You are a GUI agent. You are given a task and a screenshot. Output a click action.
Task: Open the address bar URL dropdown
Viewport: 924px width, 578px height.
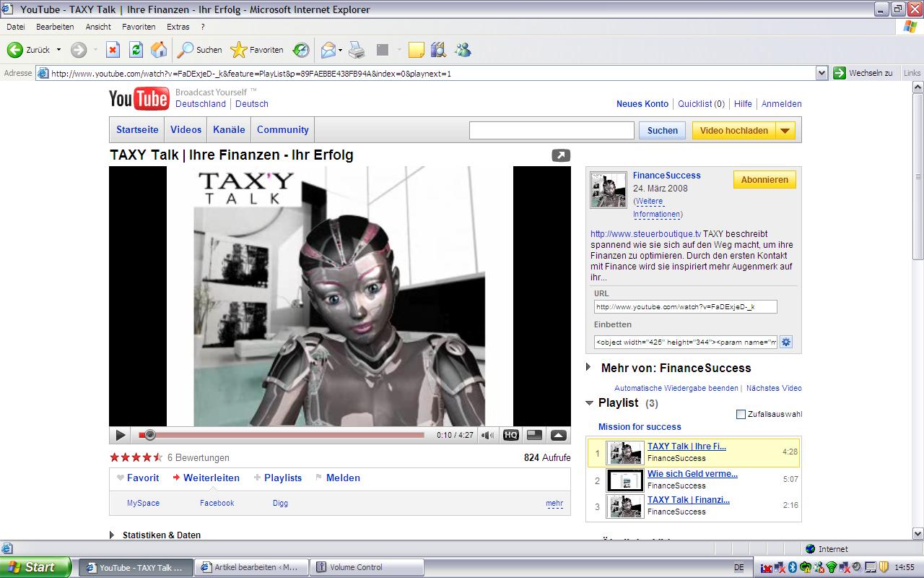click(821, 73)
